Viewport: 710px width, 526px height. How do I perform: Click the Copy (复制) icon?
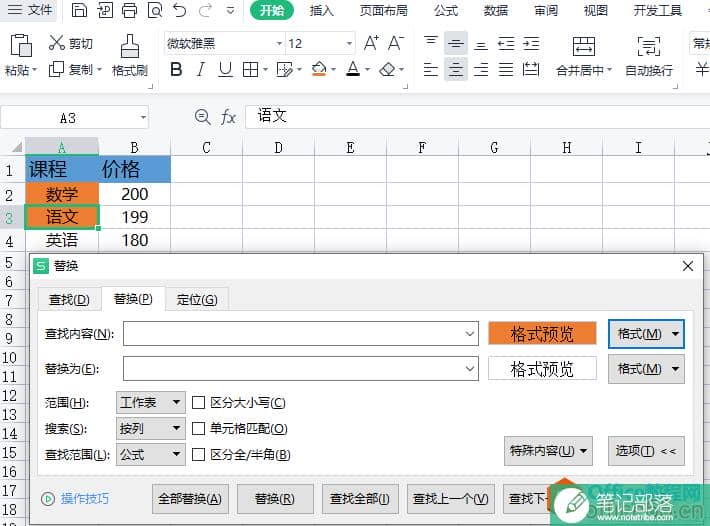(57, 69)
